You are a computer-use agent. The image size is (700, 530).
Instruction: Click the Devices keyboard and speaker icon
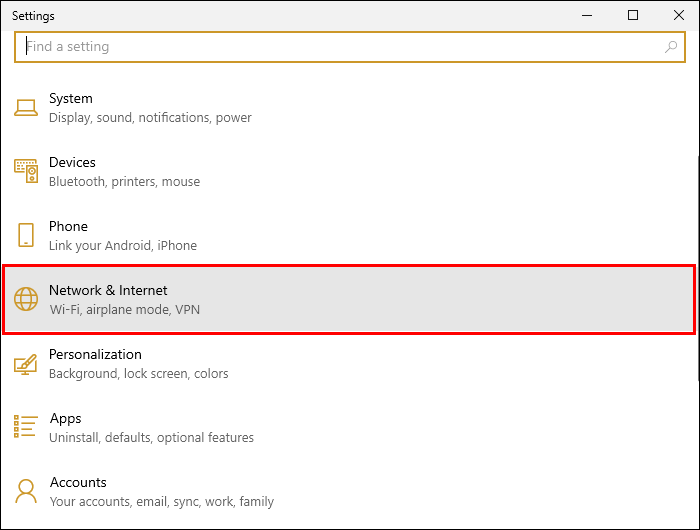point(26,171)
